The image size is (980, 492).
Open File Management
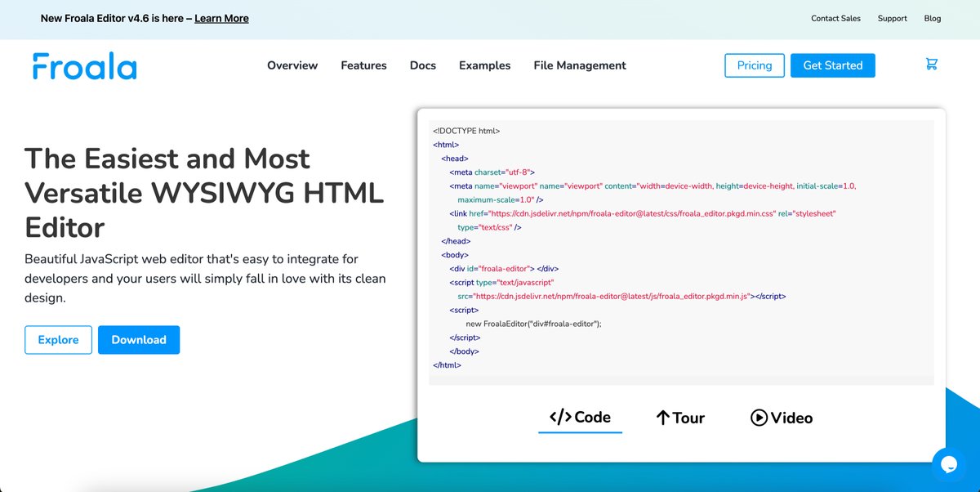(579, 65)
